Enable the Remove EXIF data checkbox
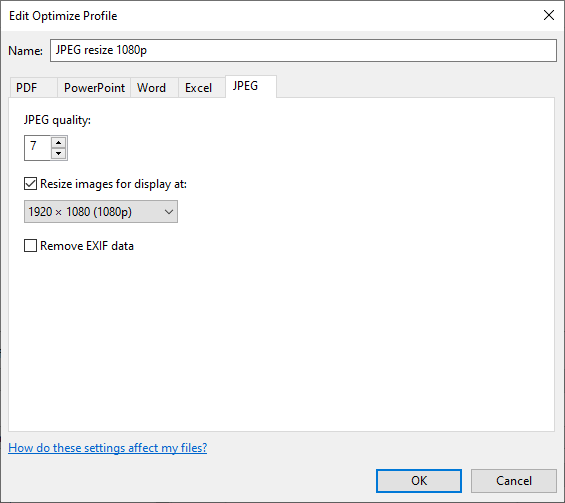The width and height of the screenshot is (565, 503). [x=30, y=246]
